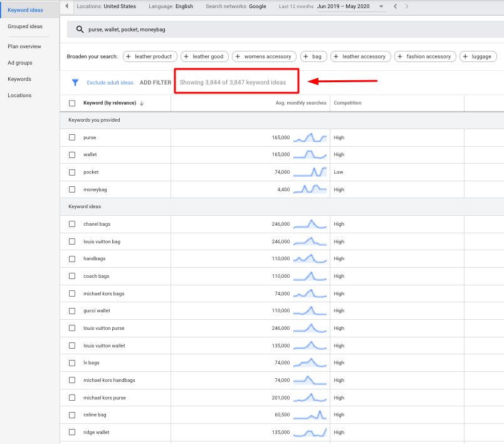Image resolution: width=504 pixels, height=444 pixels.
Task: Switch to Grouped ideas view
Action: 26,26
